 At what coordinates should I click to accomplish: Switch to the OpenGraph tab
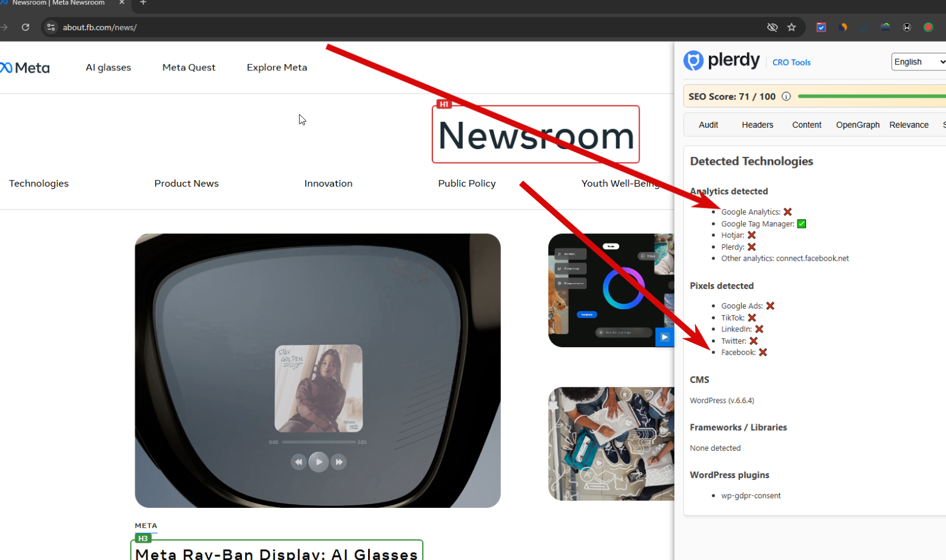click(x=857, y=125)
